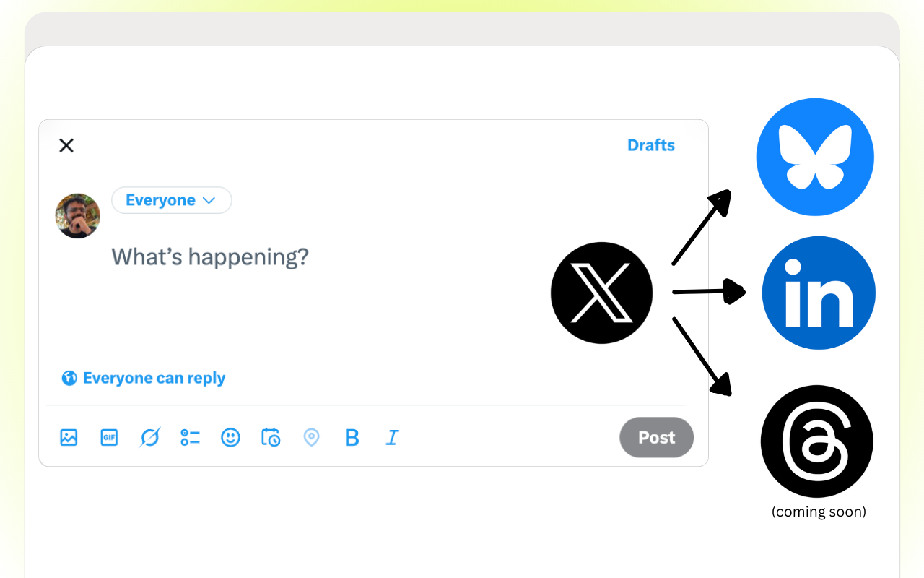Expand audience options with the chevron
Screen dimensions: 924x578
click(x=211, y=200)
